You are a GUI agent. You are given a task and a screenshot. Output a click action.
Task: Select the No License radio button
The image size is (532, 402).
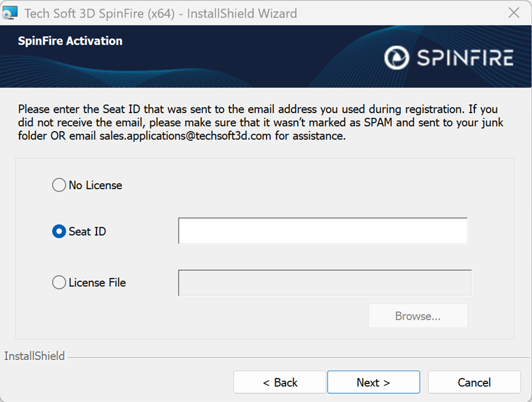[x=59, y=186]
